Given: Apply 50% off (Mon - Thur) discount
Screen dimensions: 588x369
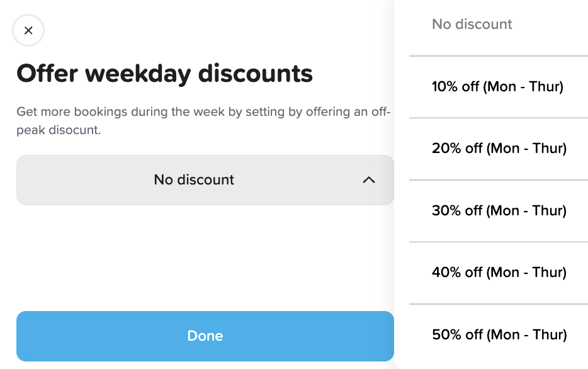Looking at the screenshot, I should pos(499,334).
